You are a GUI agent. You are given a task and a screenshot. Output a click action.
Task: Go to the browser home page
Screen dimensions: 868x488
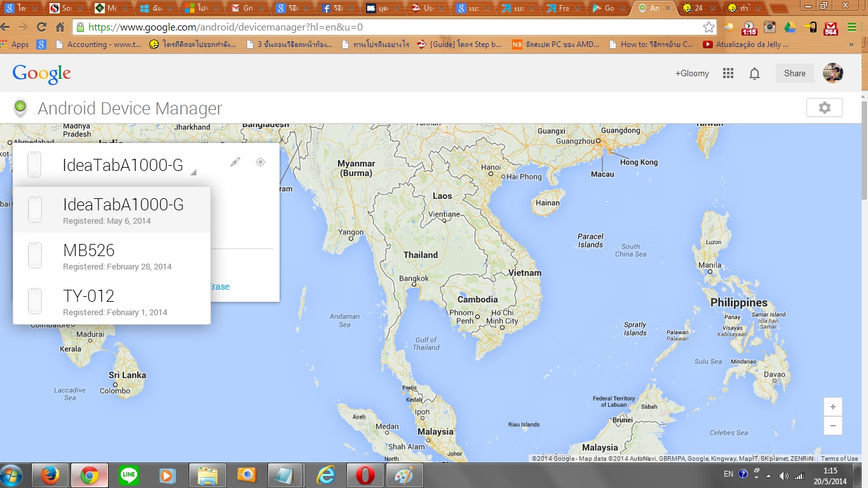click(x=60, y=27)
